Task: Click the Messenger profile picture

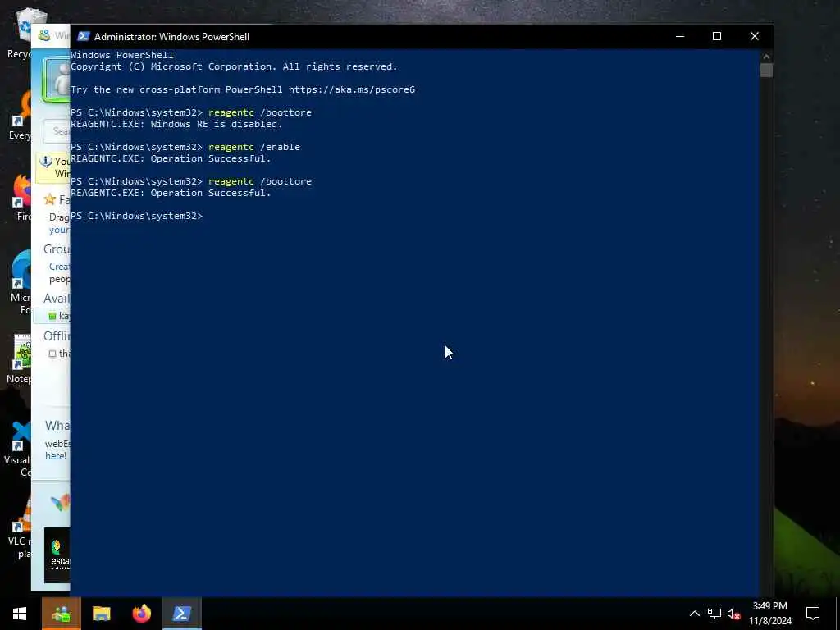Action: click(x=57, y=80)
